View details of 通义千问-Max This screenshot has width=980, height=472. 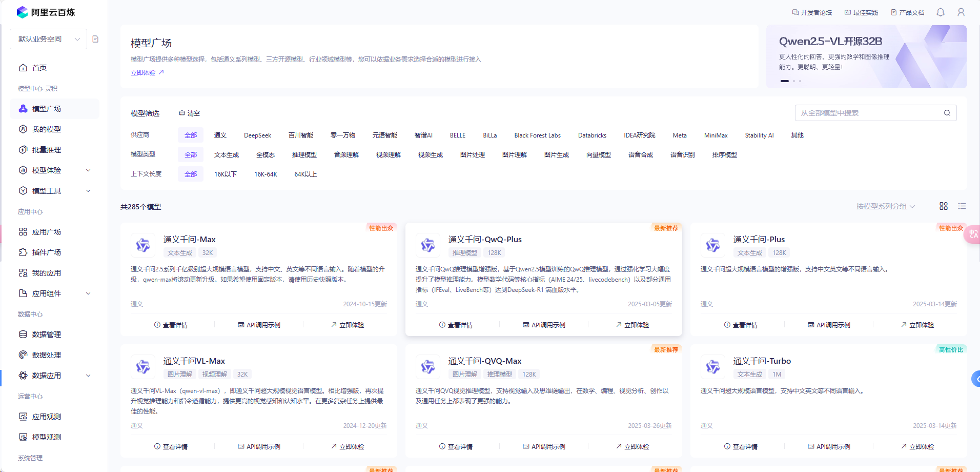pos(171,325)
